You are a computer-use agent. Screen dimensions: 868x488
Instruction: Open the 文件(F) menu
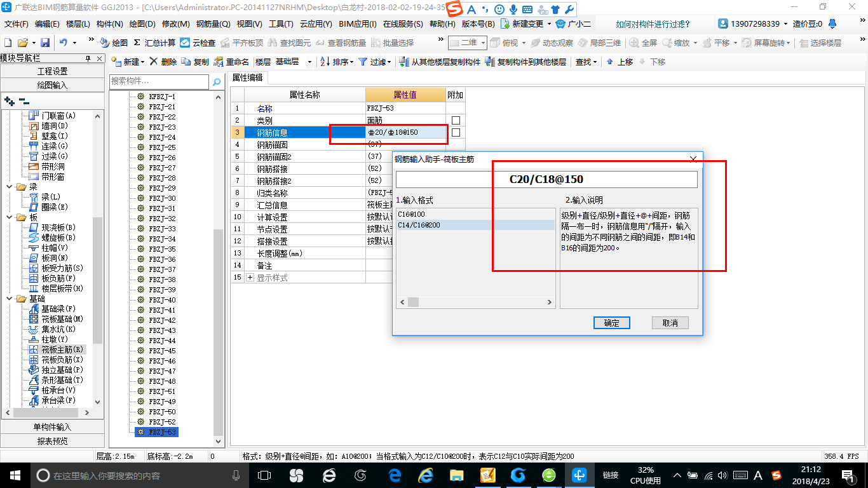pos(17,24)
